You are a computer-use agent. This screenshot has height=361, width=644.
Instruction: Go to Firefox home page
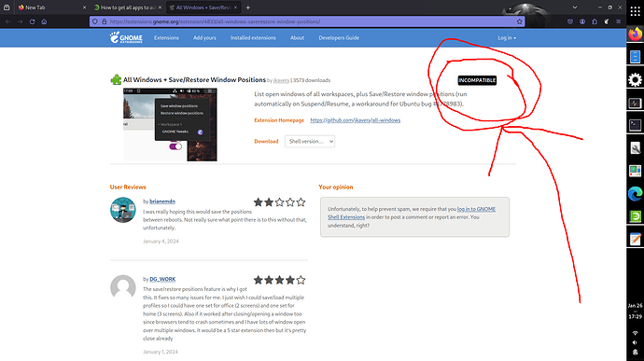coord(44,21)
